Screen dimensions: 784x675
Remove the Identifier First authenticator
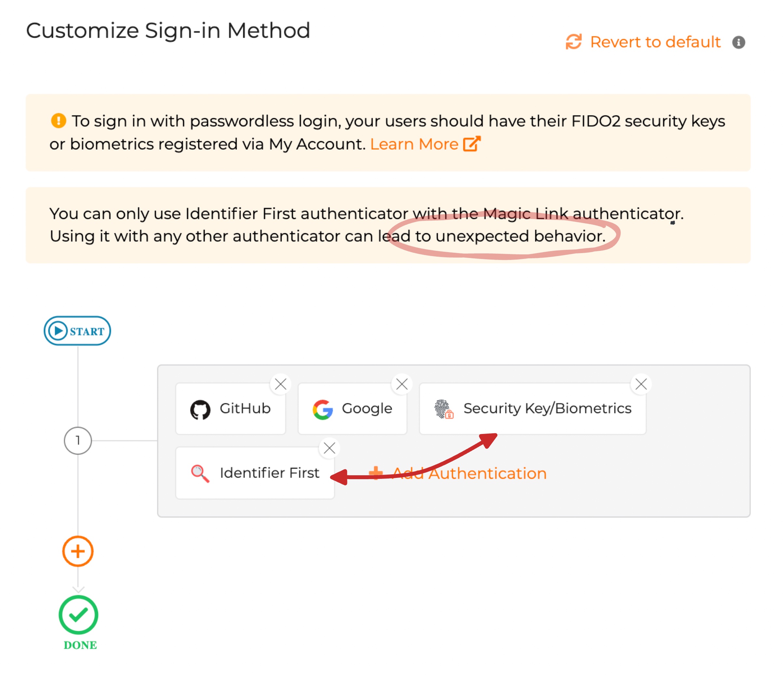(x=329, y=448)
